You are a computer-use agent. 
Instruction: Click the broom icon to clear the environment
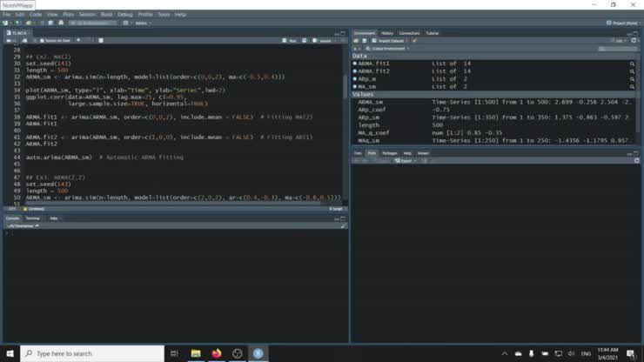414,41
